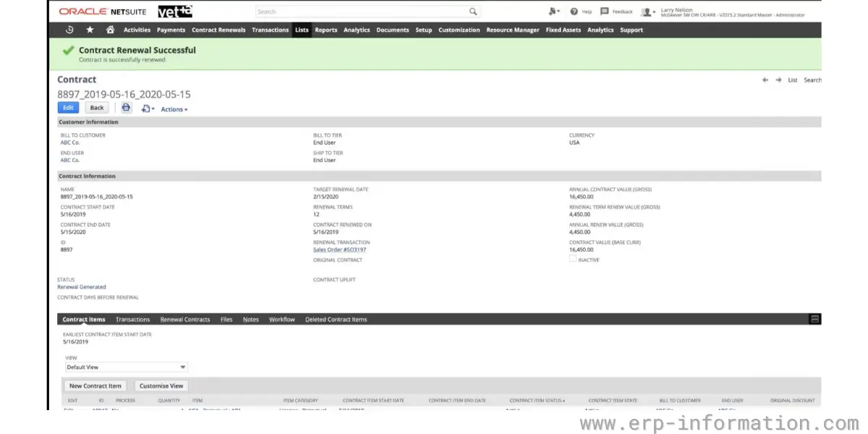The height and width of the screenshot is (434, 868).
Task: Click the blue Edit button
Action: point(68,108)
